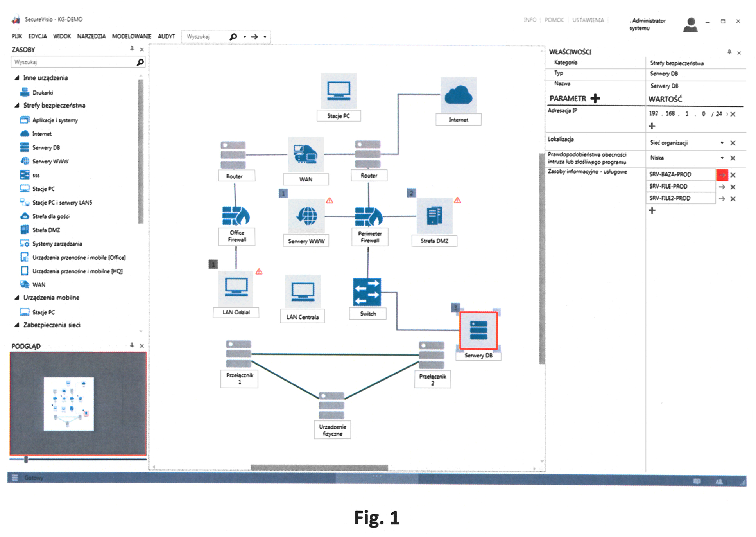Open dropdown for intruder probability Niska
The image size is (756, 537).
(x=722, y=158)
